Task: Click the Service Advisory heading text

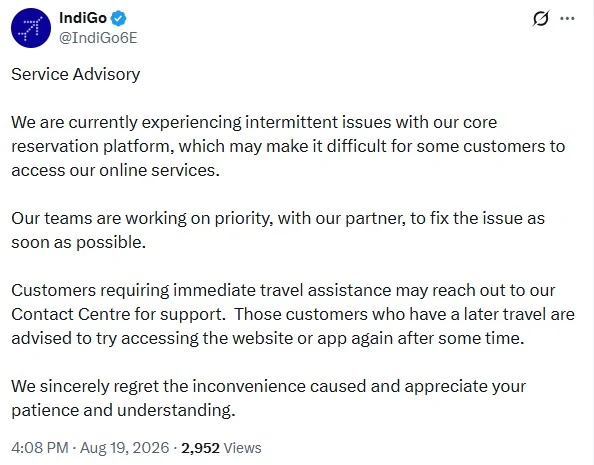Action: (76, 74)
